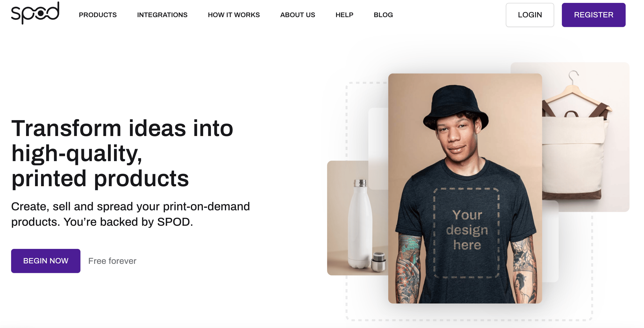Open the Help section
644x328 pixels.
pos(344,15)
